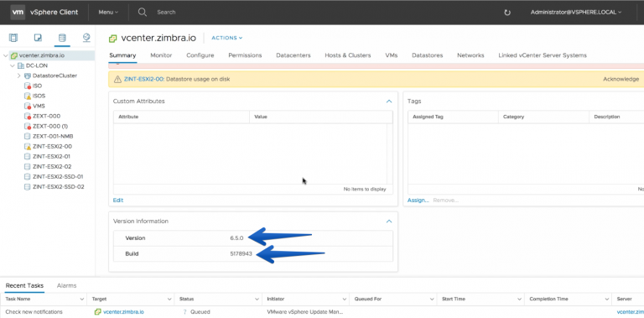Open the Hosts and Clusters inventory view icon
The image size is (644, 318).
click(13, 39)
